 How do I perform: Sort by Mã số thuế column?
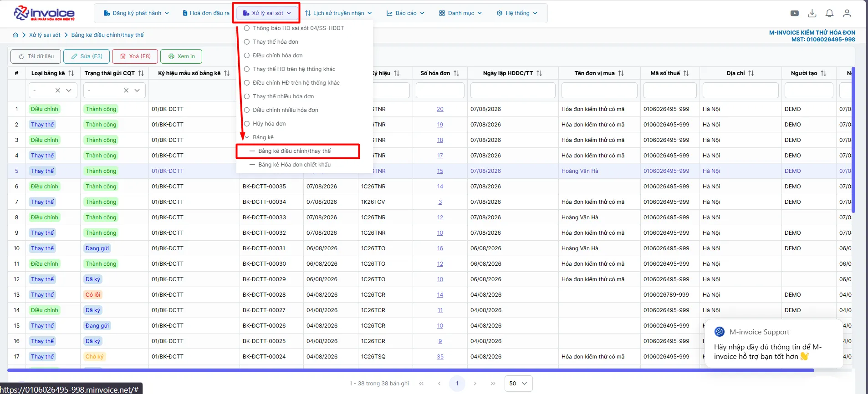686,73
